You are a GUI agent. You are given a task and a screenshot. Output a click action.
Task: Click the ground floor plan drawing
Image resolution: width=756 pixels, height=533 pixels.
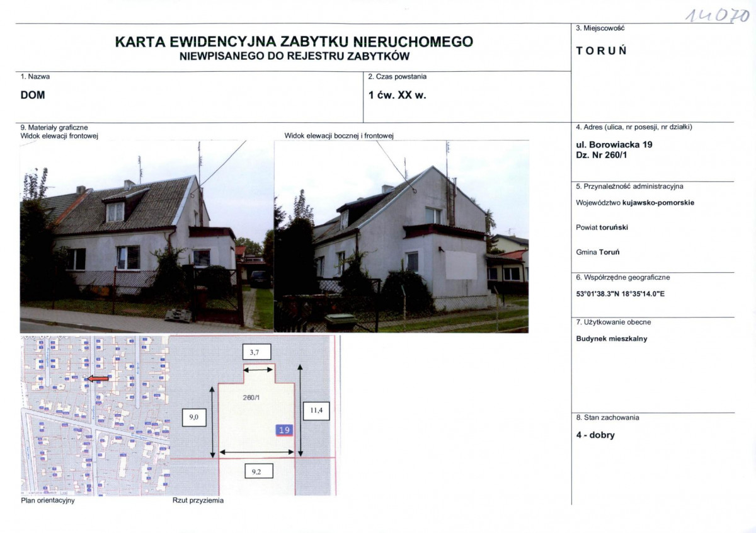click(x=255, y=415)
